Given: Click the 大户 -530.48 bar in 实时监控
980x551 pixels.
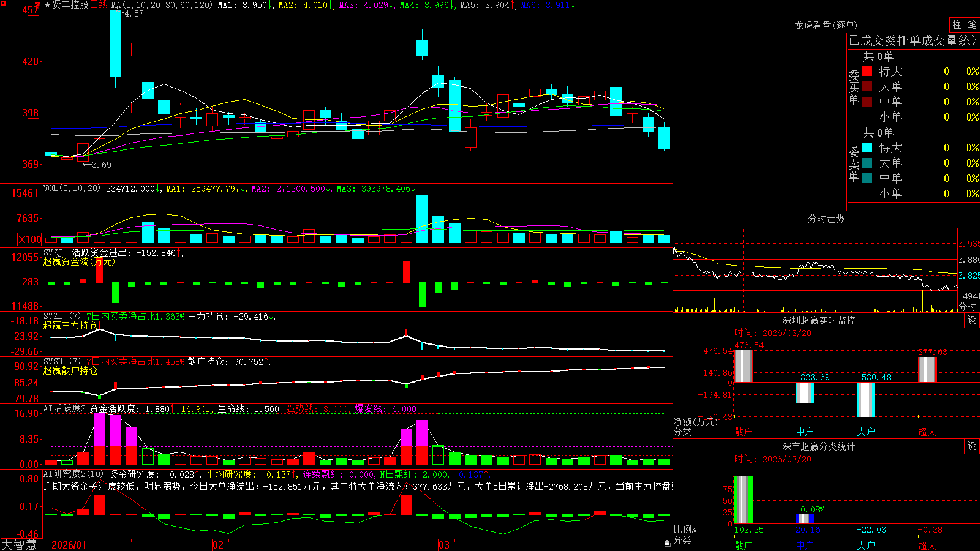Looking at the screenshot, I should point(865,400).
